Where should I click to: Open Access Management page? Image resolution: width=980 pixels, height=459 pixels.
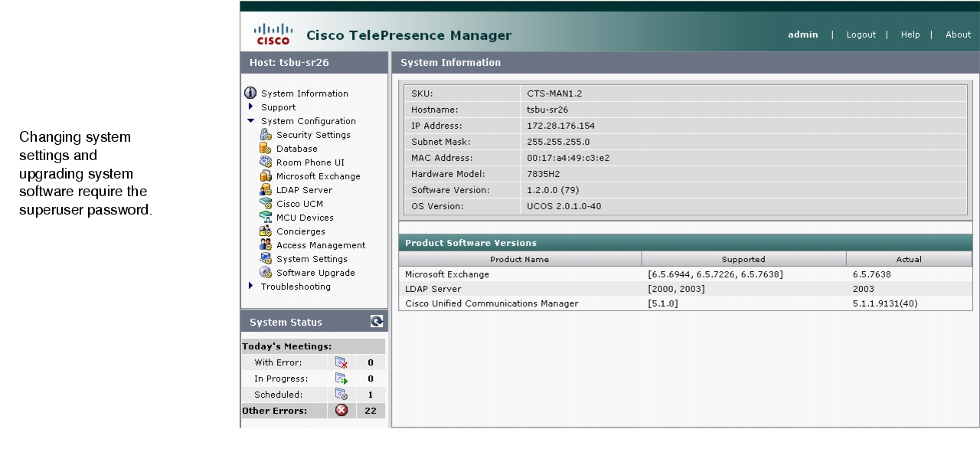[x=321, y=245]
